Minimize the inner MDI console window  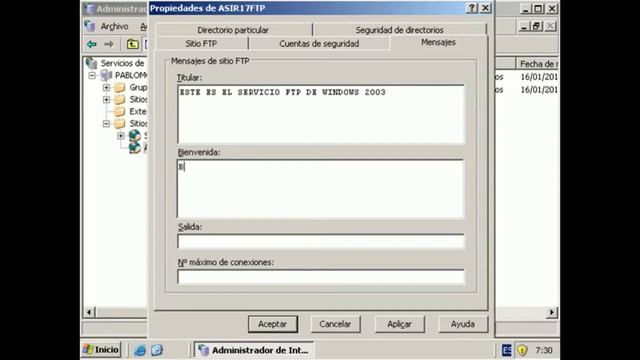pyautogui.click(x=524, y=27)
